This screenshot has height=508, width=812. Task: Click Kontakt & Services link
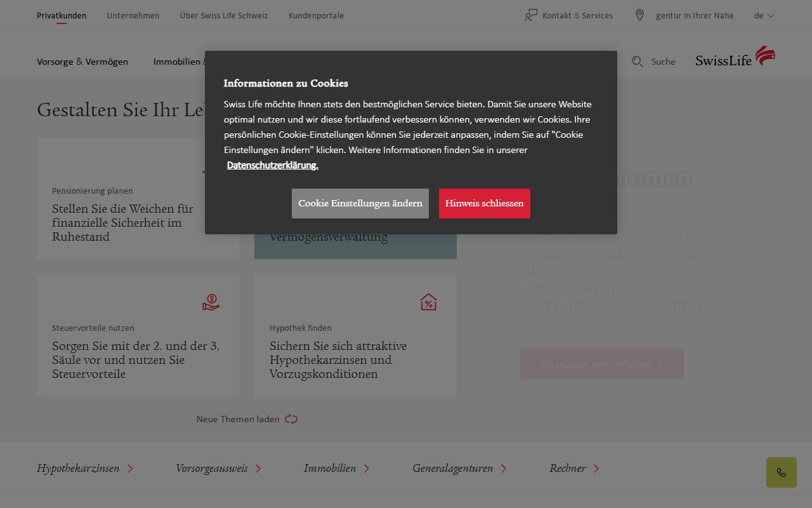(577, 15)
